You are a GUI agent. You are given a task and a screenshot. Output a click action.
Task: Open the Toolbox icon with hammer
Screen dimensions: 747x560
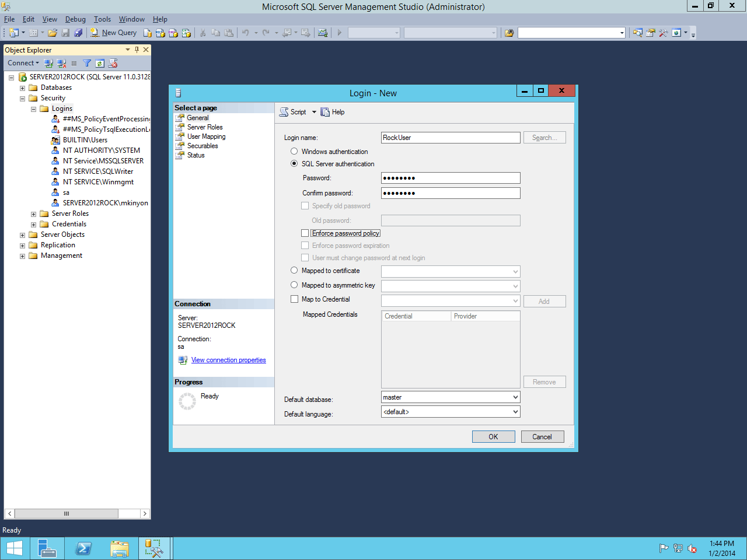click(664, 33)
